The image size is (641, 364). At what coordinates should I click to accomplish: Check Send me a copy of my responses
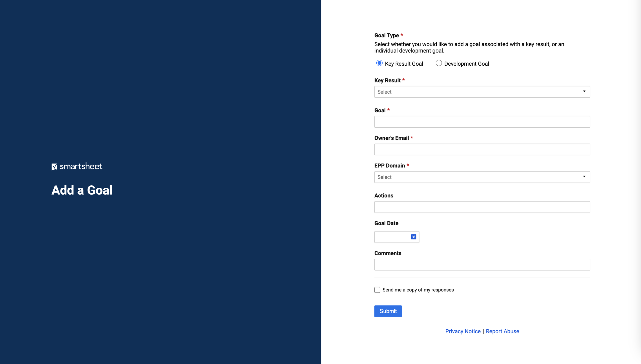tap(377, 290)
